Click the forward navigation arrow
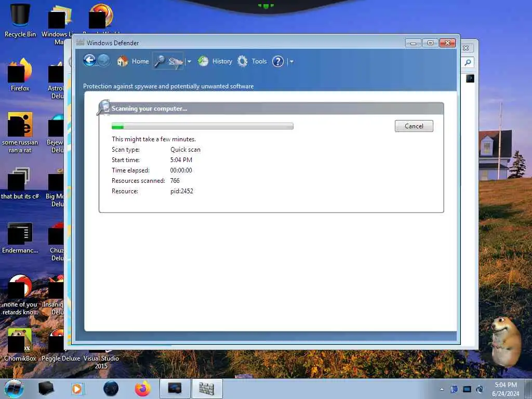 point(104,61)
